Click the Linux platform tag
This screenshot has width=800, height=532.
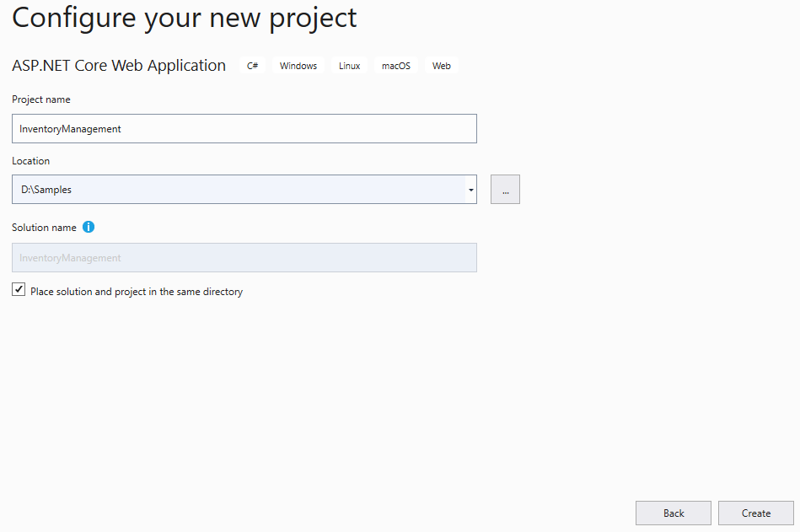tap(350, 66)
